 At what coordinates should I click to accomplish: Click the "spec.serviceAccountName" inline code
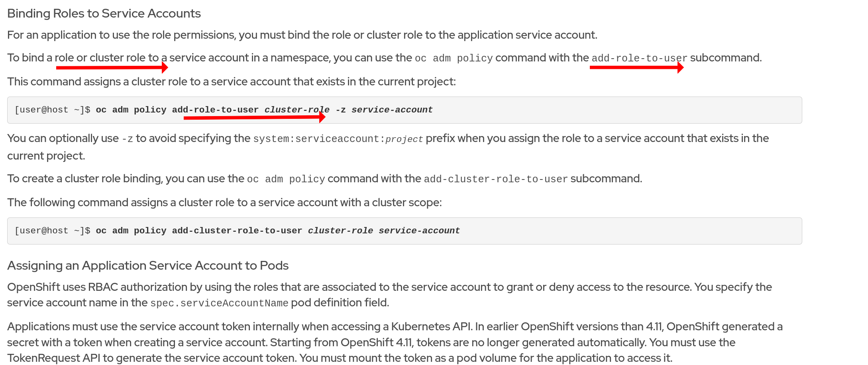tap(219, 303)
